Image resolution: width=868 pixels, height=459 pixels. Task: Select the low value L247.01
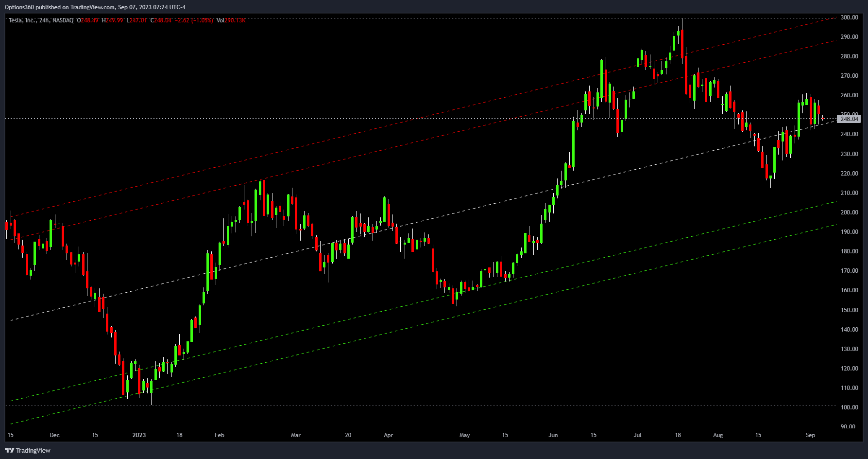pos(136,20)
